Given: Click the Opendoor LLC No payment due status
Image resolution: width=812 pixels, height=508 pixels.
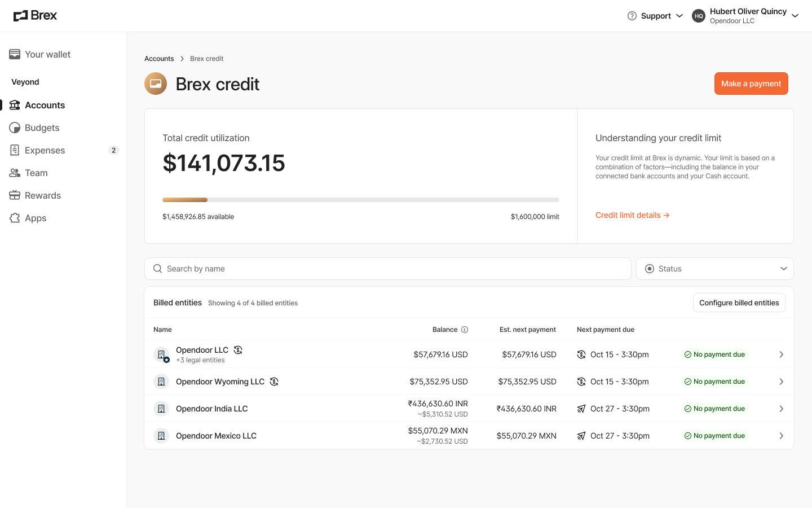Looking at the screenshot, I should 714,354.
